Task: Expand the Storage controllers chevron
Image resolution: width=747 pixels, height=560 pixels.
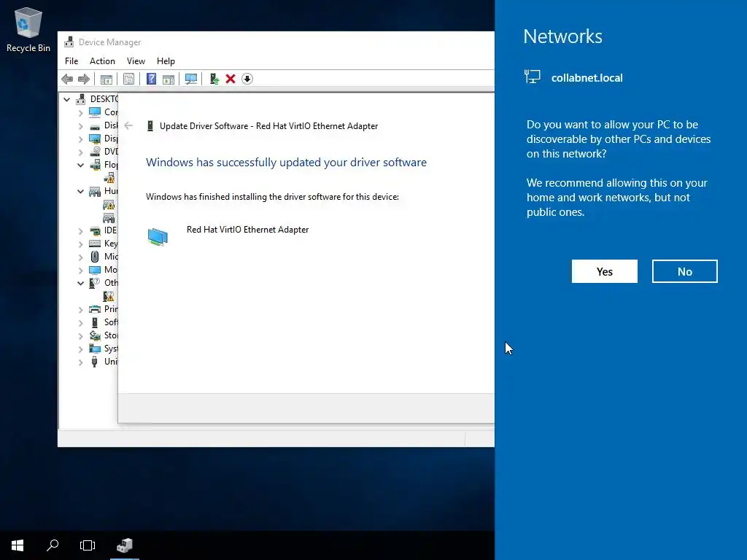Action: coord(80,335)
